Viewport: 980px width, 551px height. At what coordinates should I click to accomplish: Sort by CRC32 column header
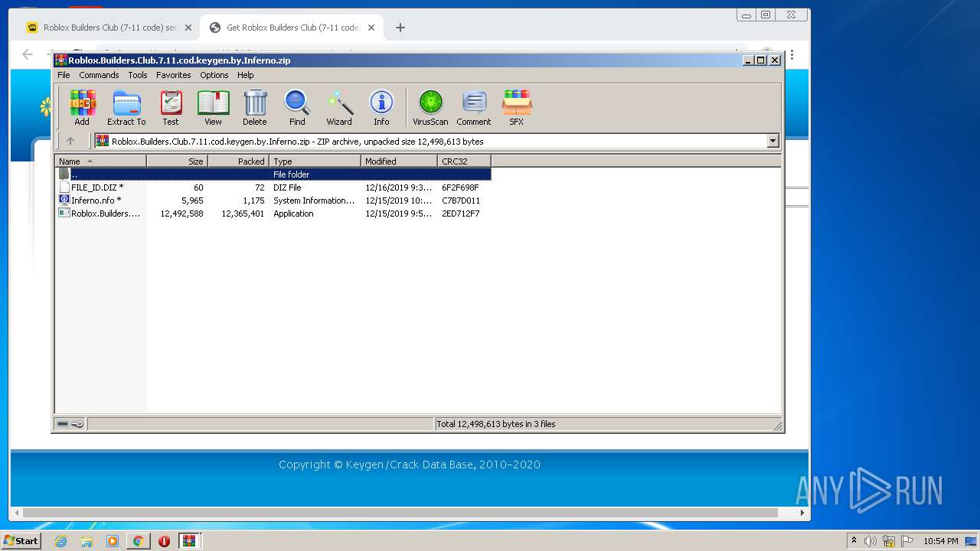click(x=464, y=161)
